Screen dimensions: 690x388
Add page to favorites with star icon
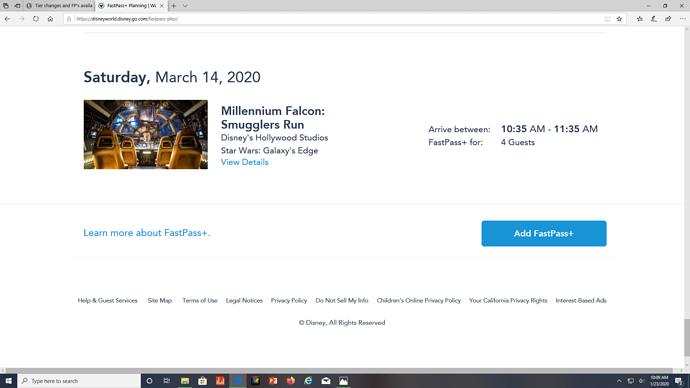pyautogui.click(x=619, y=19)
